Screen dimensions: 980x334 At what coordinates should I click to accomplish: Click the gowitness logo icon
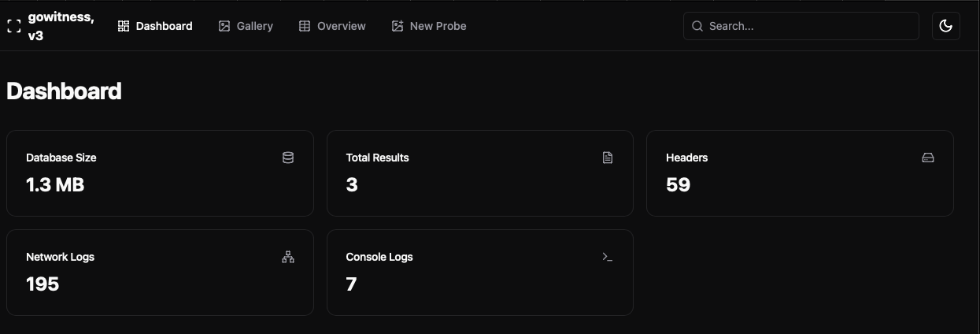point(13,26)
